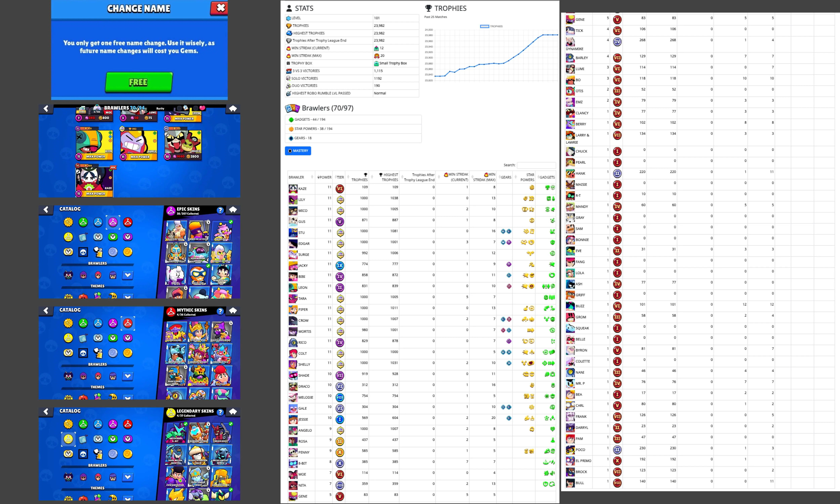Choose green pin face category in Mythic Skins catalog
840x504 pixels.
(113, 338)
